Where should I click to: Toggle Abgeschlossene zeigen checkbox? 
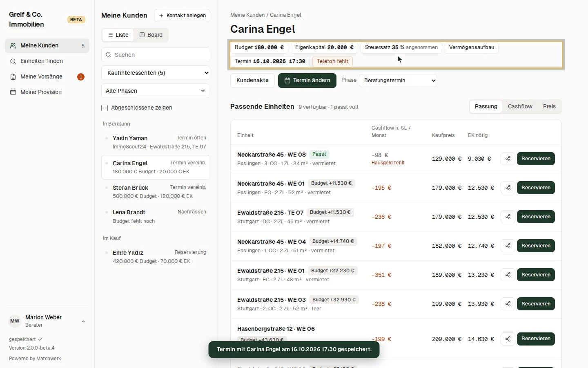point(105,108)
